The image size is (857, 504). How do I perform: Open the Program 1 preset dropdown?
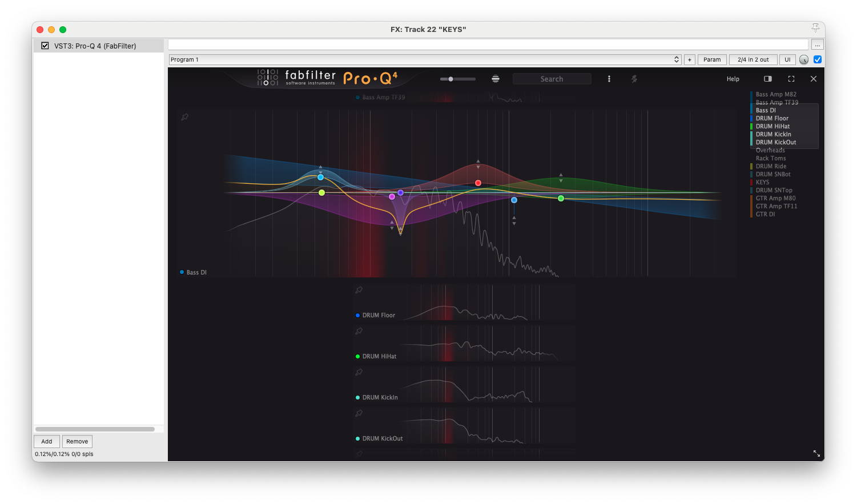[425, 59]
